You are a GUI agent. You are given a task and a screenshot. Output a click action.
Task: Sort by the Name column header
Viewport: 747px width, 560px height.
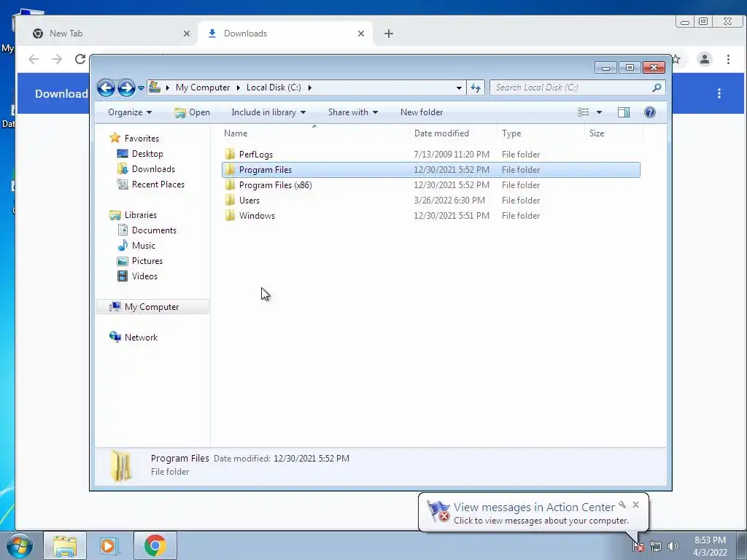point(314,133)
